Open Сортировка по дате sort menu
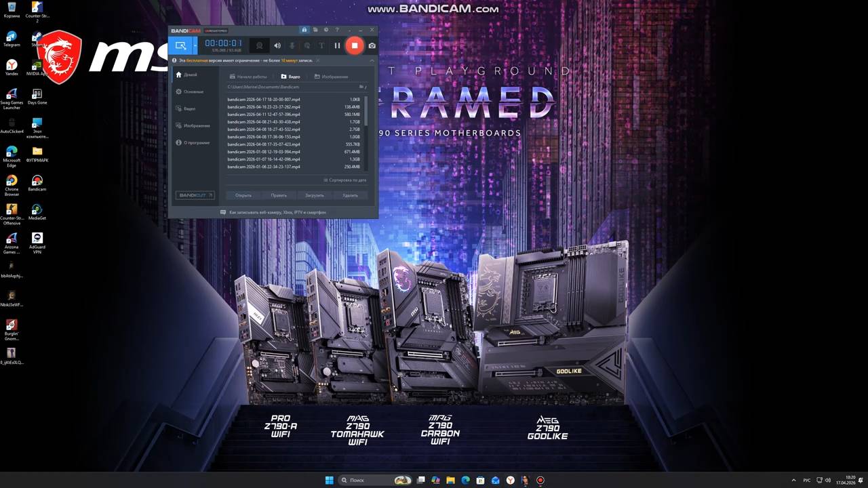The height and width of the screenshot is (488, 868). (x=345, y=180)
